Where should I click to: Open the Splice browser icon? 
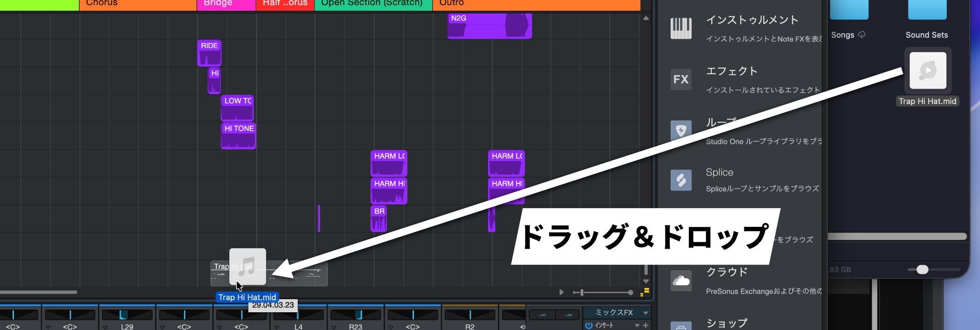[x=681, y=180]
